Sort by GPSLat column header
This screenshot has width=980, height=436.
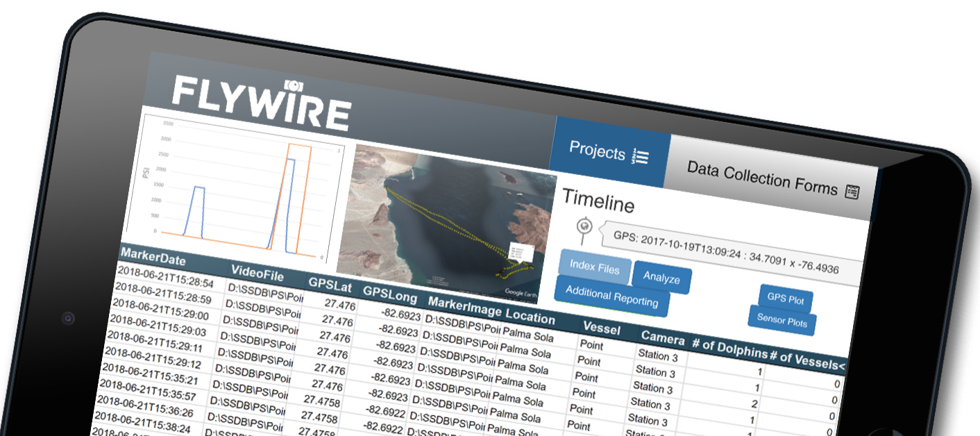click(332, 284)
